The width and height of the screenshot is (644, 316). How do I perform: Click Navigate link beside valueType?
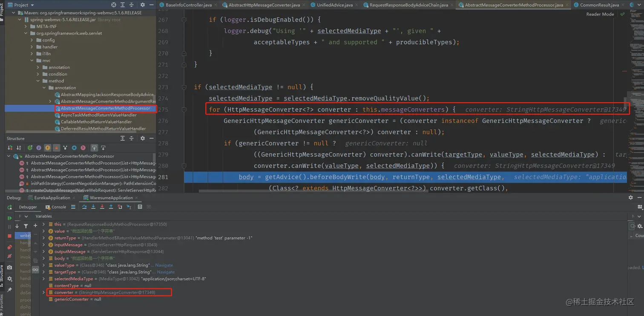(x=164, y=265)
